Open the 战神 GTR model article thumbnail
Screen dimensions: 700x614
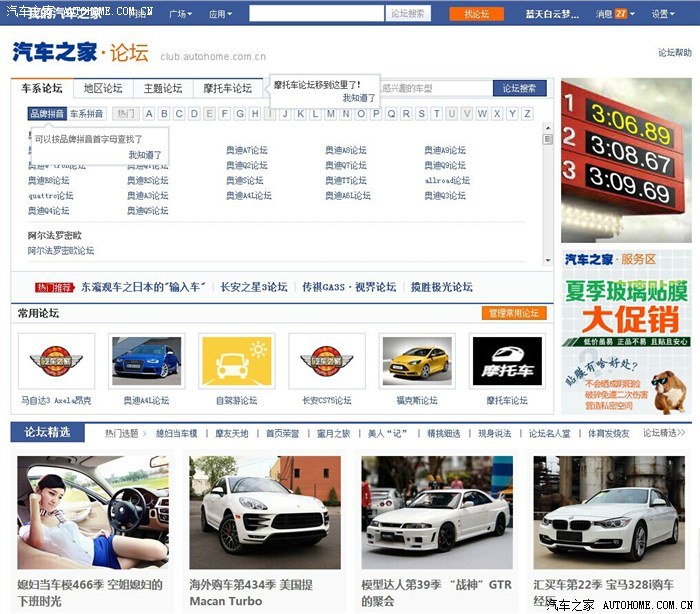click(437, 512)
